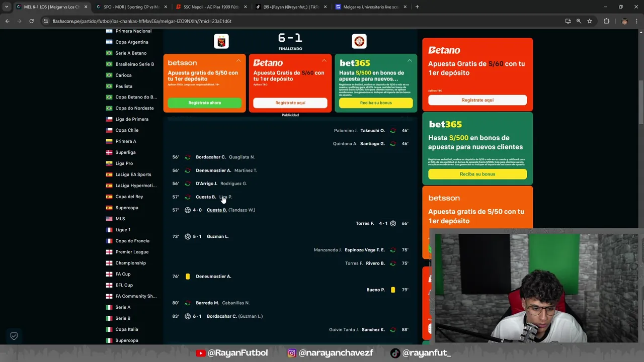The width and height of the screenshot is (644, 362).
Task: Open LaLiga EA Sports
Action: tap(133, 174)
